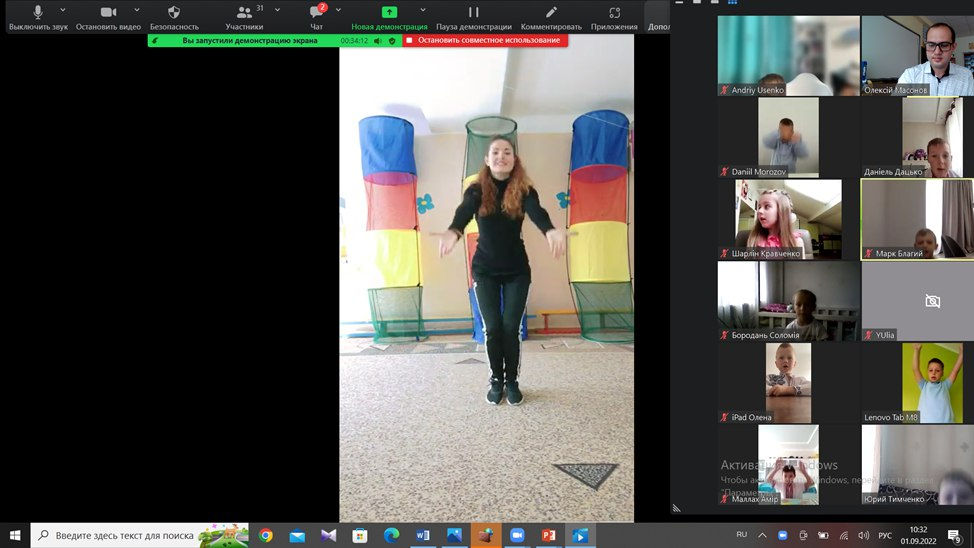The image size is (974, 548).
Task: Click the shield encryption icon in green bar
Action: [392, 40]
